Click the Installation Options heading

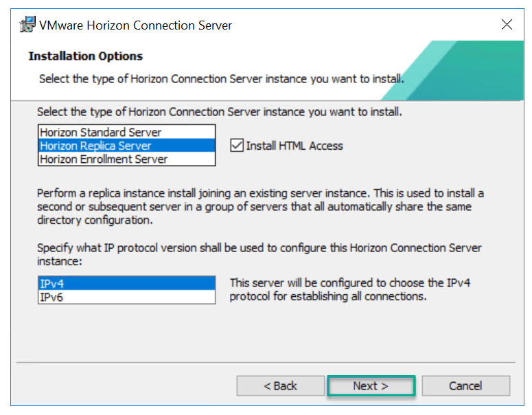click(x=85, y=56)
